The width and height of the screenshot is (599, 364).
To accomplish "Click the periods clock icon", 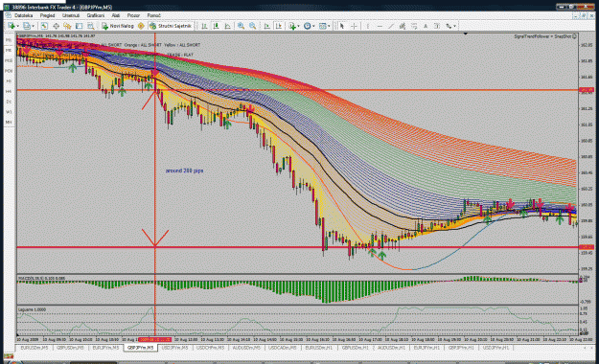I will pyautogui.click(x=307, y=26).
